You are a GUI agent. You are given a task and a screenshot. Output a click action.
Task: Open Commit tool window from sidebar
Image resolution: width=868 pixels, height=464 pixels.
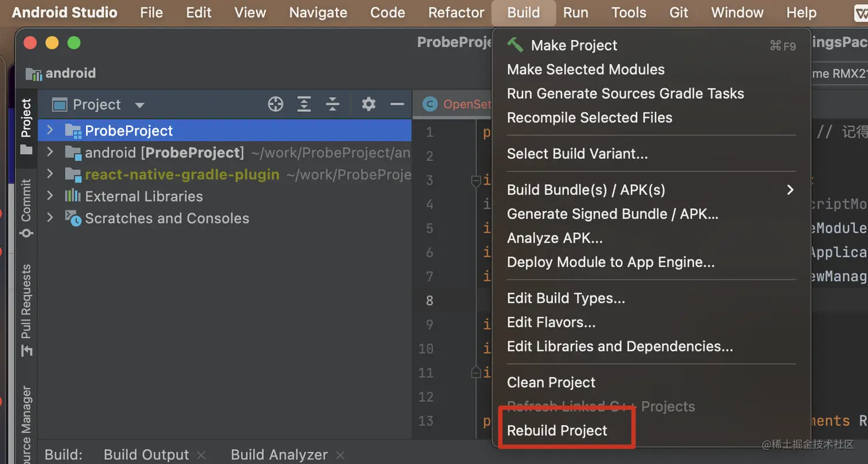point(26,208)
